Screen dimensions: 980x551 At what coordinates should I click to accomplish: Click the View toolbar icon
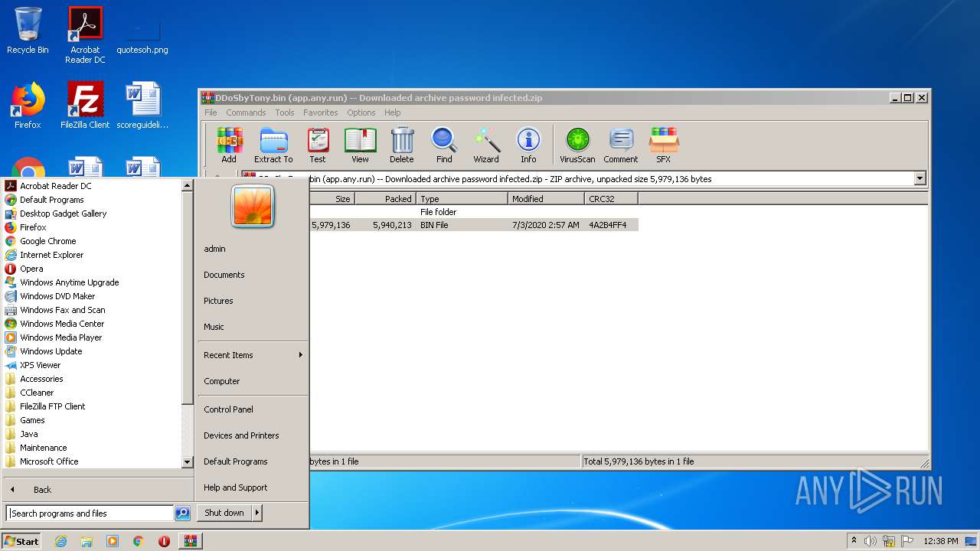click(360, 145)
